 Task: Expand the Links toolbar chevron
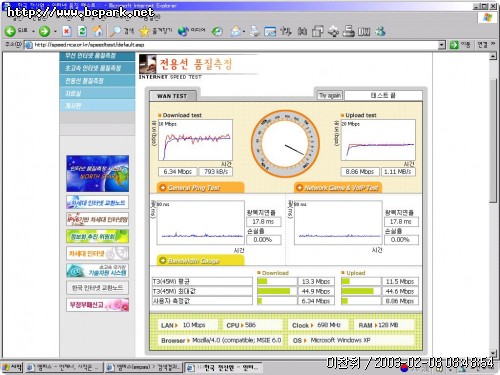pyautogui.click(x=493, y=44)
